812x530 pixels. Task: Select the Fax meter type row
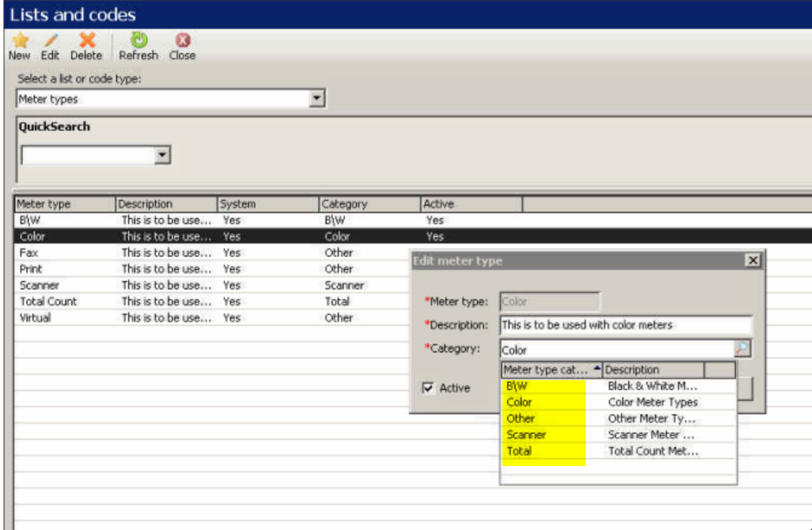point(212,253)
